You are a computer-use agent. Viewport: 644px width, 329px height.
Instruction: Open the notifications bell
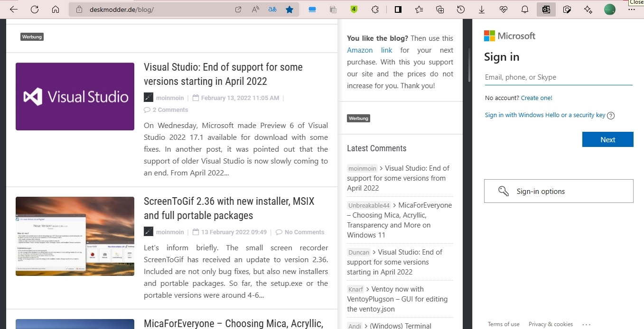[525, 9]
